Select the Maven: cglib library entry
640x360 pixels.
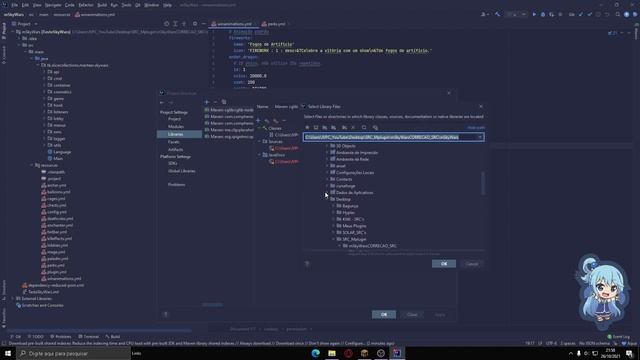tap(229, 110)
